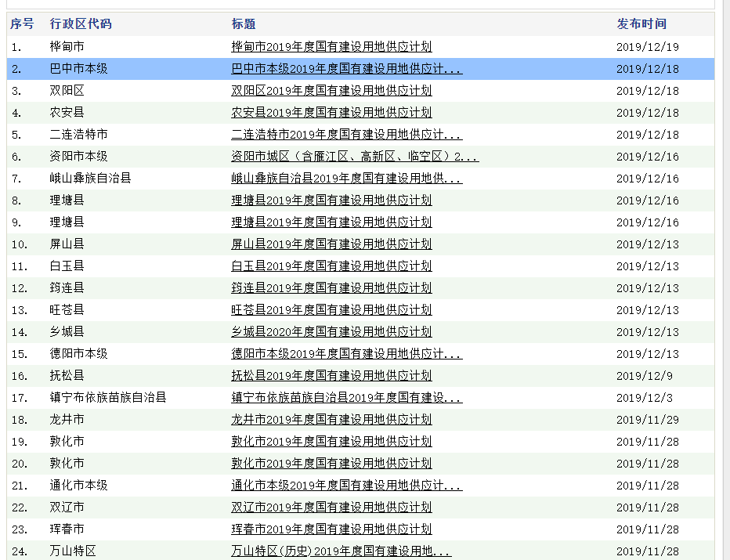This screenshot has width=730, height=560.
Task: Select the 二连浩特市 region cell
Action: (78, 135)
